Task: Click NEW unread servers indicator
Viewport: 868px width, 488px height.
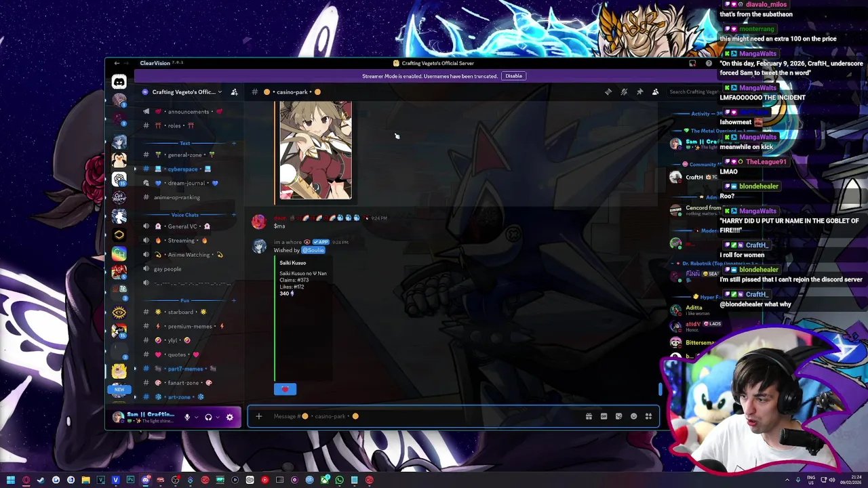Action: pos(119,390)
